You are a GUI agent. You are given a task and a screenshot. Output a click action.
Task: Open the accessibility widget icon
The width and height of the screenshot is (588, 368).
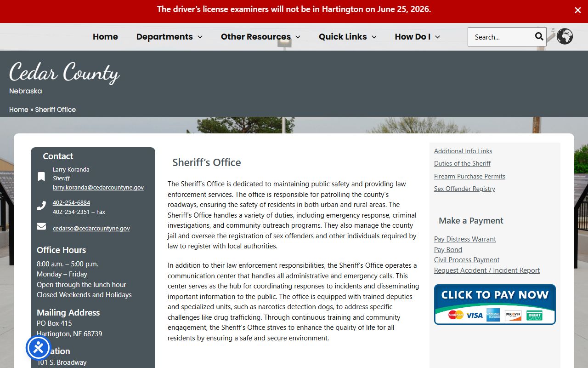click(x=38, y=348)
